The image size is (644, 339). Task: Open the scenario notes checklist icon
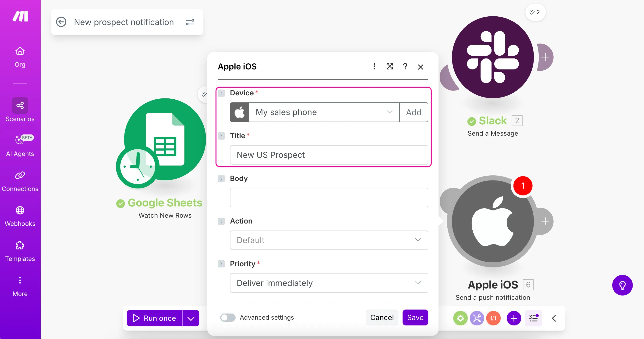[533, 318]
